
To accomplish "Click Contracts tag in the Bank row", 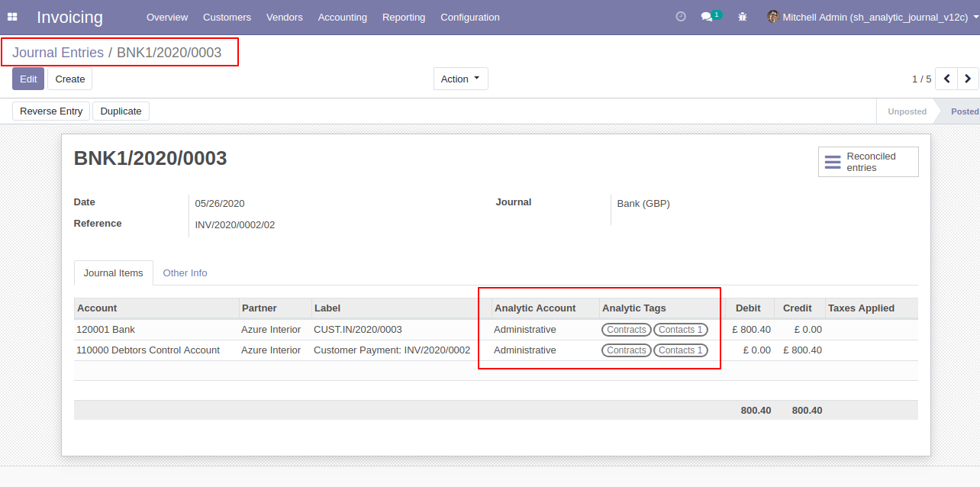I will coord(627,330).
